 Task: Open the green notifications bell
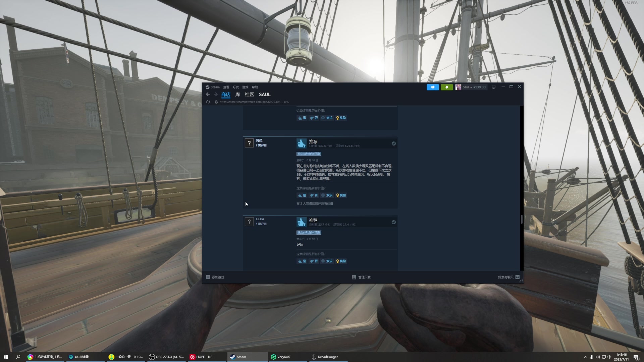(x=446, y=87)
